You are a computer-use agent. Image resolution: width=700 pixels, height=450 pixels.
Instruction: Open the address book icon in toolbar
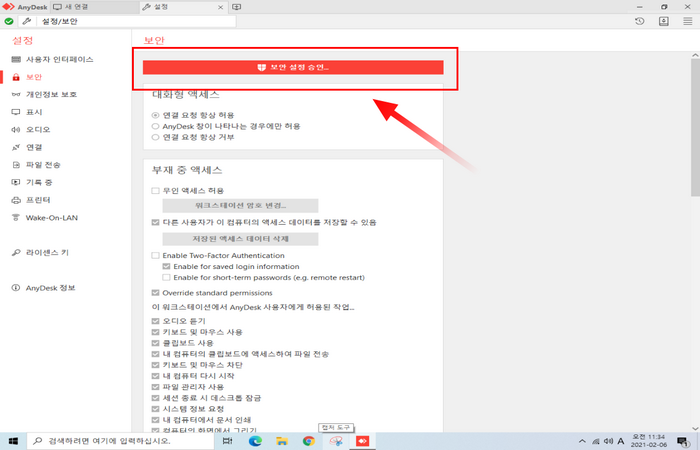(x=664, y=21)
